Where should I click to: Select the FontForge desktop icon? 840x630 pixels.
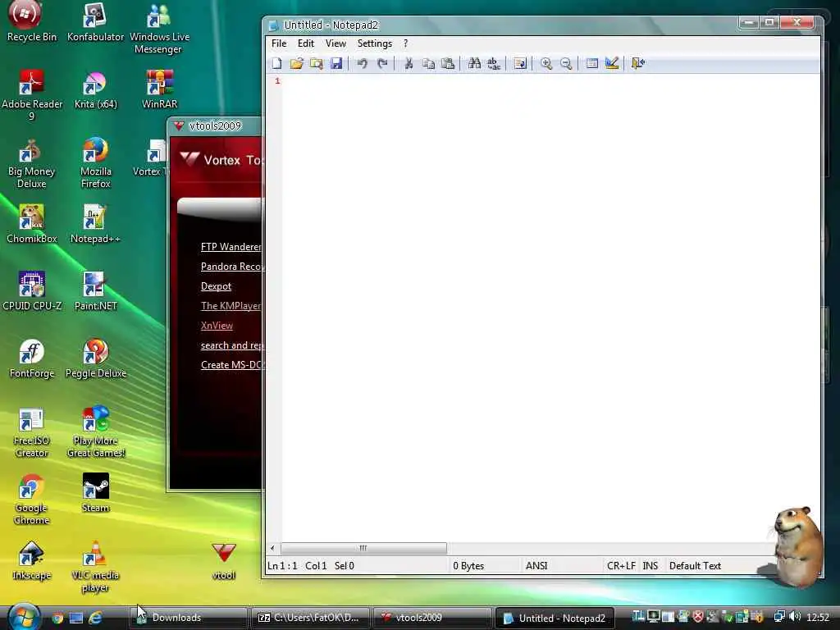32,359
